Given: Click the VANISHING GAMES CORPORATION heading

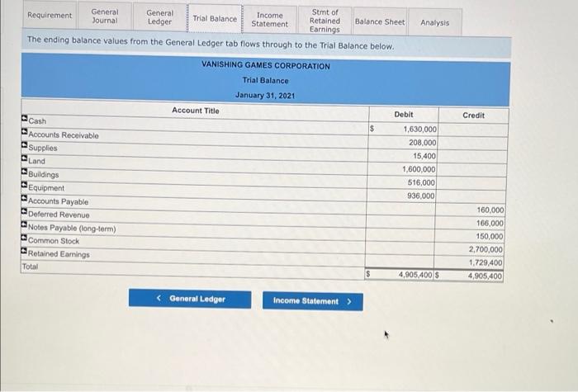Looking at the screenshot, I should click(266, 65).
